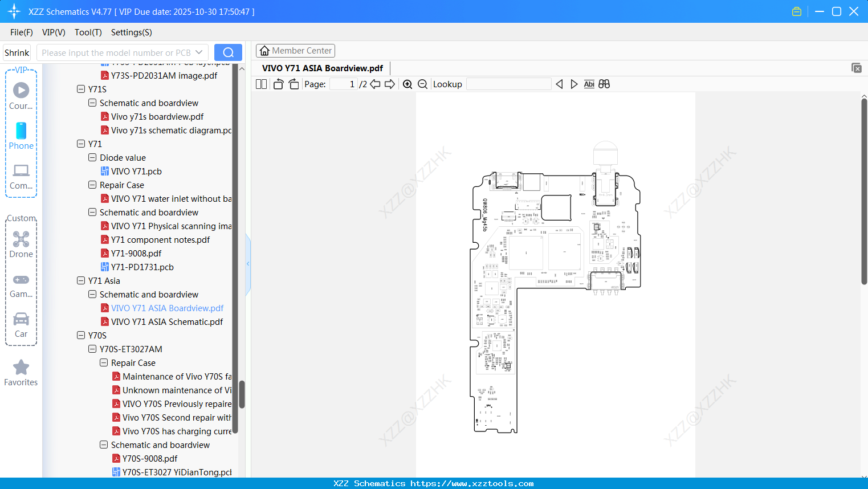
Task: Click the Lookup text field
Action: [x=509, y=84]
